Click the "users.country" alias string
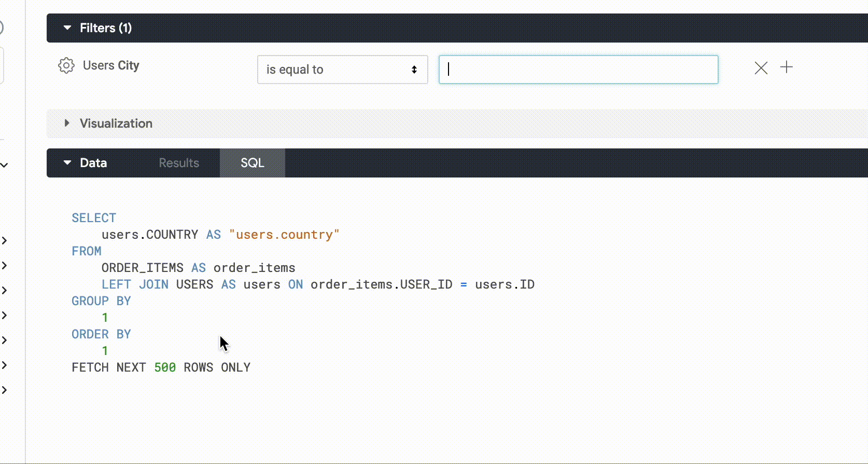The image size is (868, 464). [284, 235]
